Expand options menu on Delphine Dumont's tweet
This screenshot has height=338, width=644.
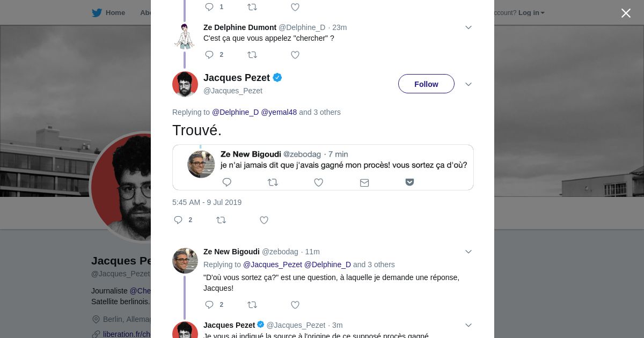click(469, 27)
